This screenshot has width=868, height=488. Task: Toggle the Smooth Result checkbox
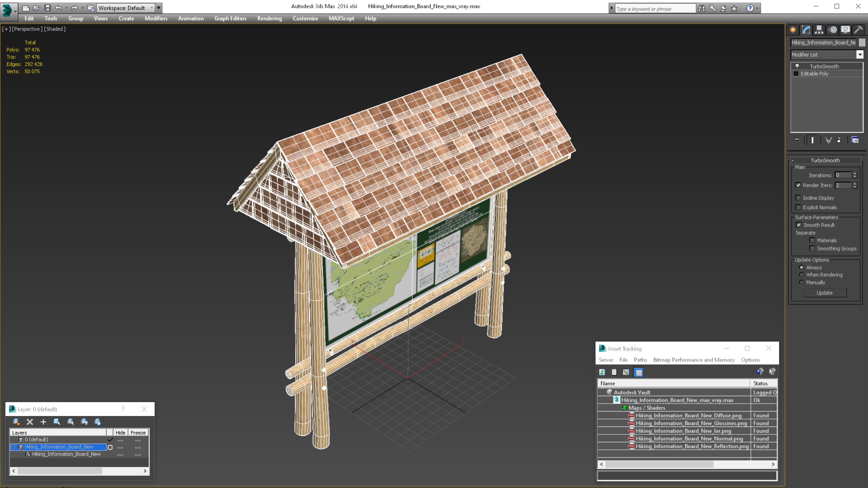799,225
